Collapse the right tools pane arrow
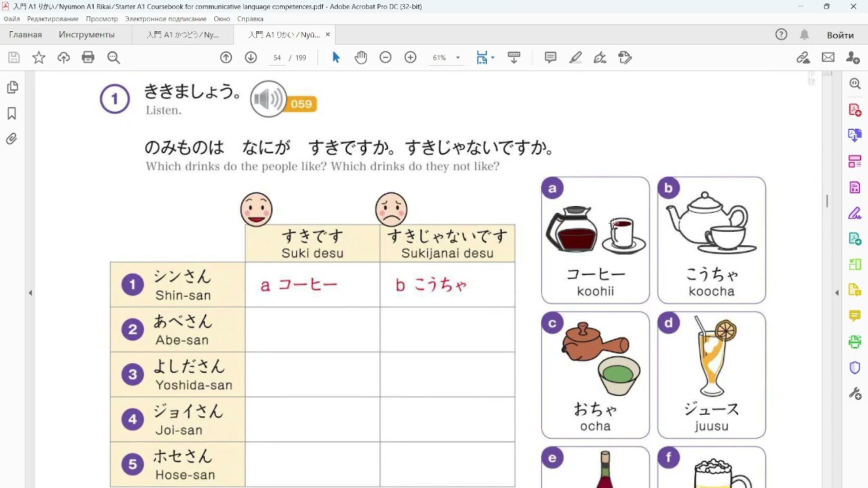The width and height of the screenshot is (868, 488). [837, 293]
